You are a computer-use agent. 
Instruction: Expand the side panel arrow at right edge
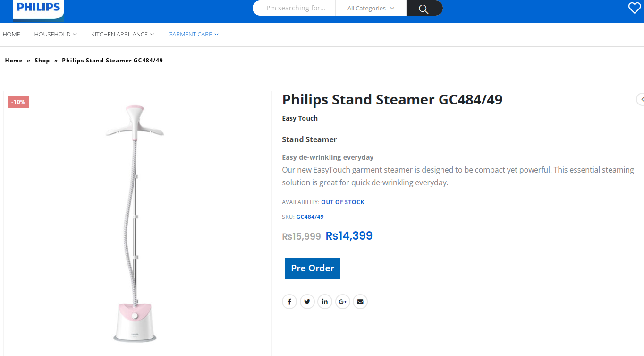pyautogui.click(x=641, y=99)
